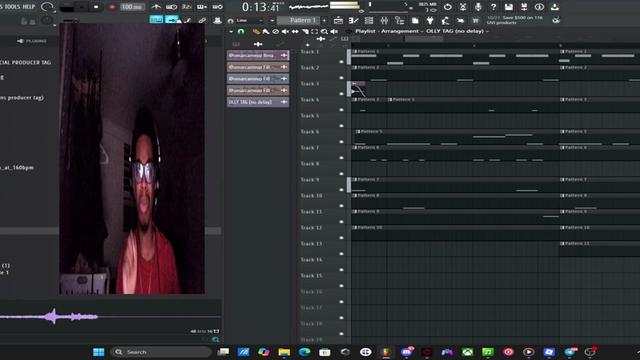Select the playlist Draw pencil tool

tap(256, 31)
